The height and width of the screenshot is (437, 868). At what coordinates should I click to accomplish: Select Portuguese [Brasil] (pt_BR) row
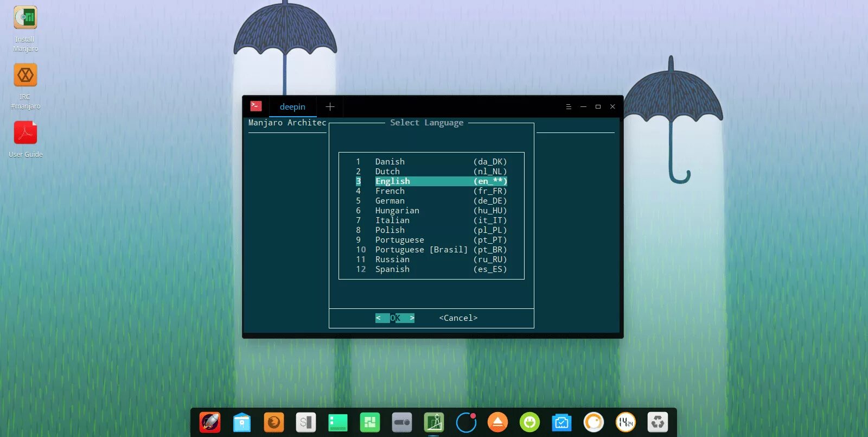tap(431, 250)
